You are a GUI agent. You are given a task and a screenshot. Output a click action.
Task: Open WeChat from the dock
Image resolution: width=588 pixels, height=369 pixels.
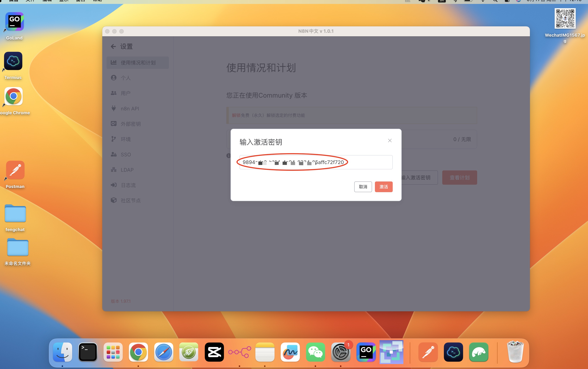(316, 352)
